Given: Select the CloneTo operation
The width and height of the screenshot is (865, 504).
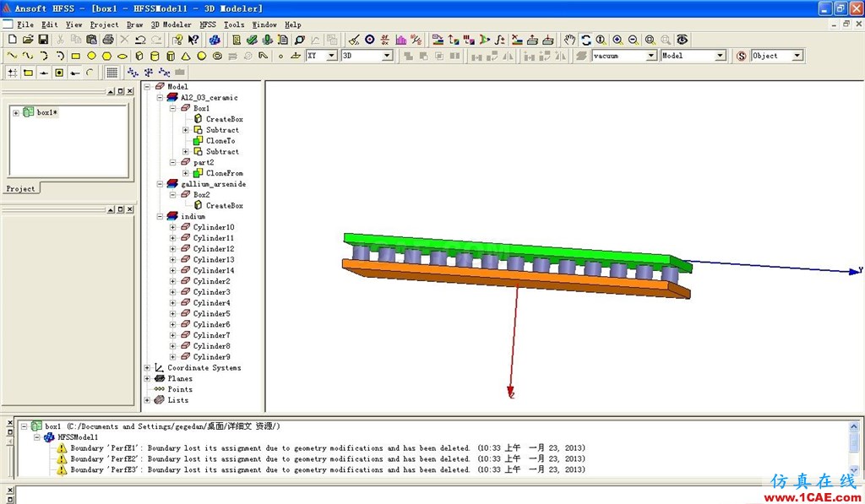Looking at the screenshot, I should (220, 141).
